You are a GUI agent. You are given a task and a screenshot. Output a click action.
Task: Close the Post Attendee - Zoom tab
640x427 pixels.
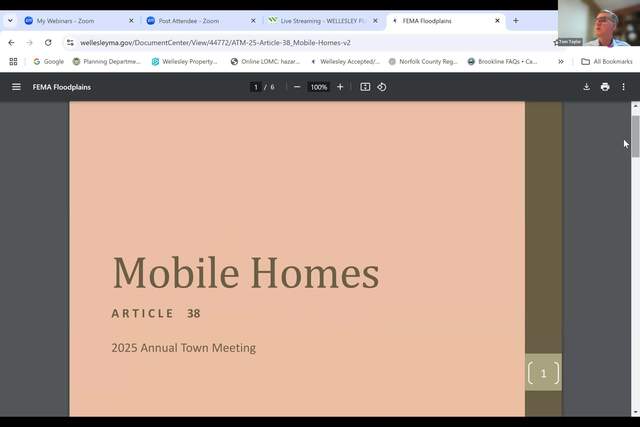[253, 20]
